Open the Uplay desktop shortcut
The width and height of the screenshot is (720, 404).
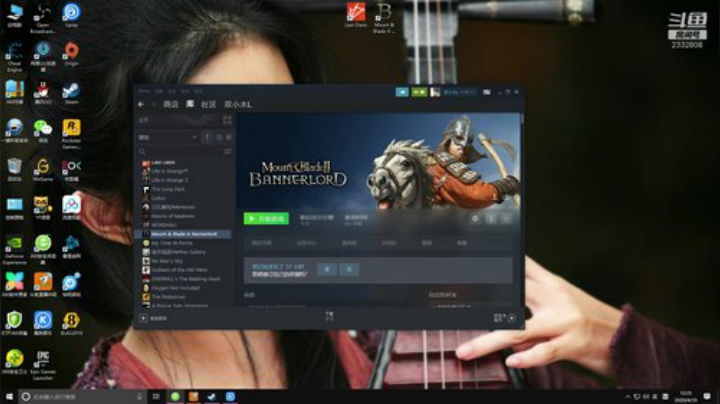[x=71, y=15]
